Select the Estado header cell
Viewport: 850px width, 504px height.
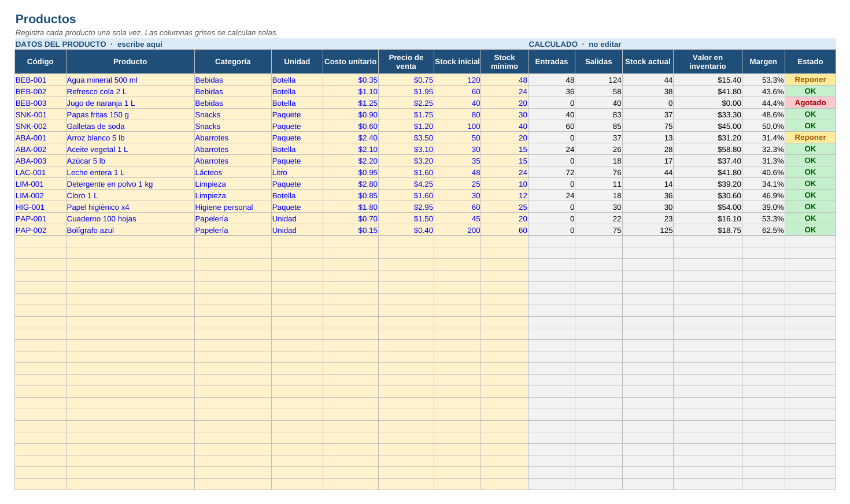pos(810,62)
